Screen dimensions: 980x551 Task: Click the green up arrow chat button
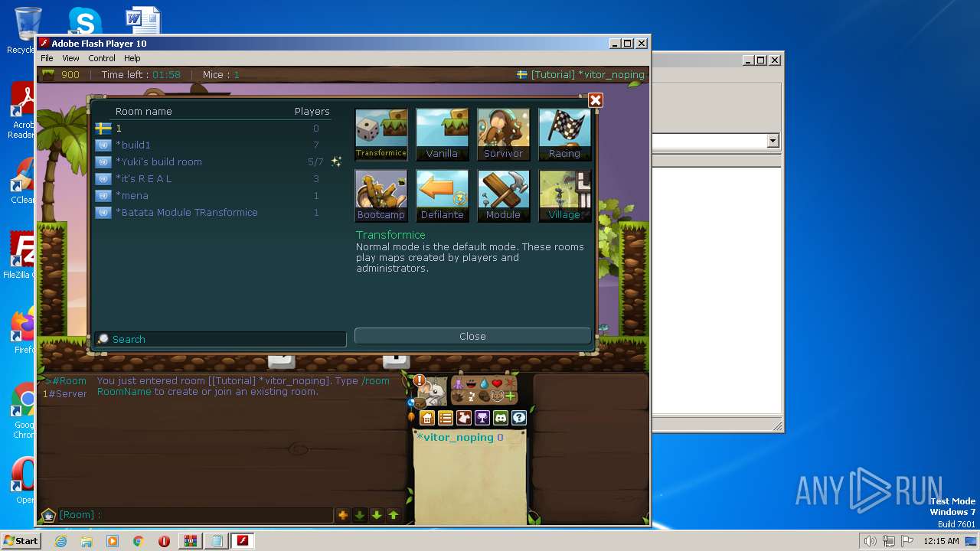(394, 515)
